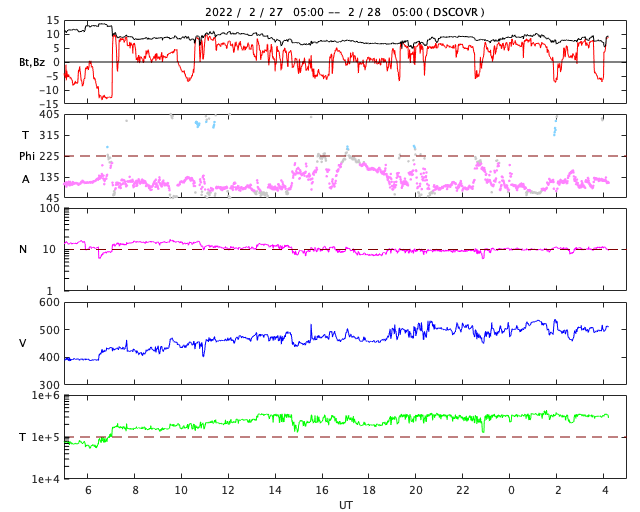Click the "N" density axis label
Screen dimensions: 640x512
[23, 249]
